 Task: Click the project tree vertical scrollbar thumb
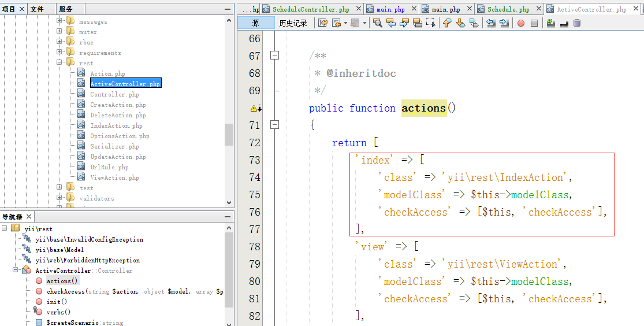pyautogui.click(x=229, y=135)
